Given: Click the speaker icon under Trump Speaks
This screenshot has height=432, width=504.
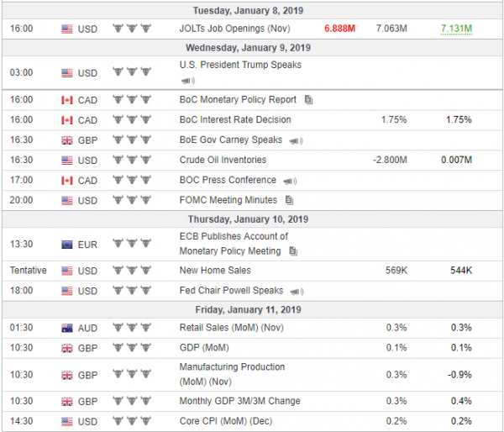Looking at the screenshot, I should (188, 81).
